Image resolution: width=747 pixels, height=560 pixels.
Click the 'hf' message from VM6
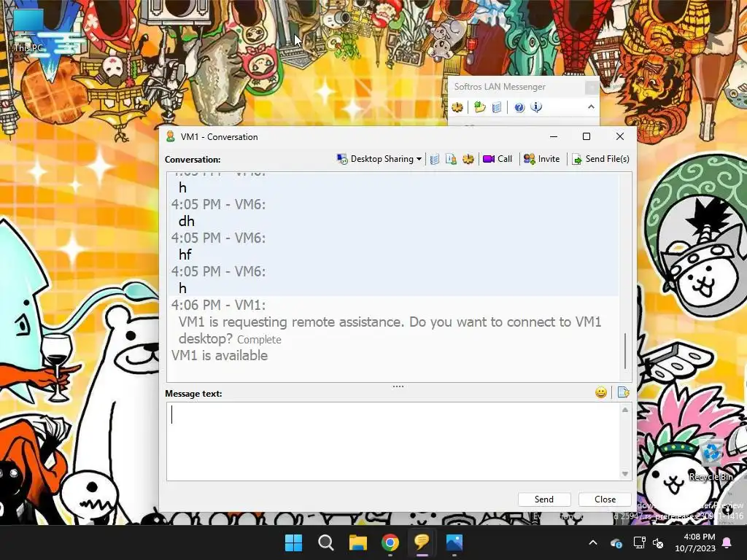click(185, 254)
